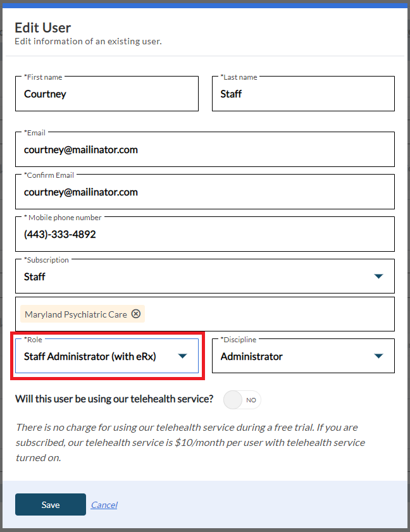Cancel editing the user
Viewport: 410px width, 532px height.
coord(104,505)
